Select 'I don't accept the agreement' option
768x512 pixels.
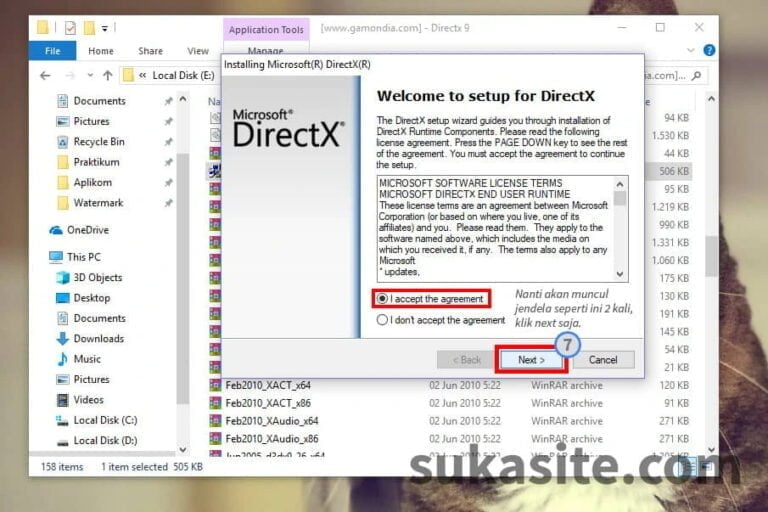tap(382, 320)
